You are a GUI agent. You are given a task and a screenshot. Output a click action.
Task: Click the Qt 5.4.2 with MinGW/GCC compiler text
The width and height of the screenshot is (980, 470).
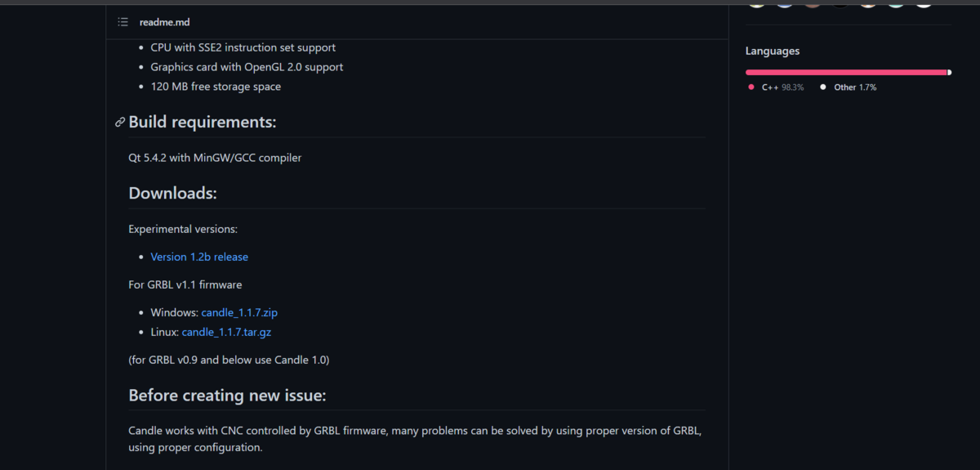coord(215,158)
